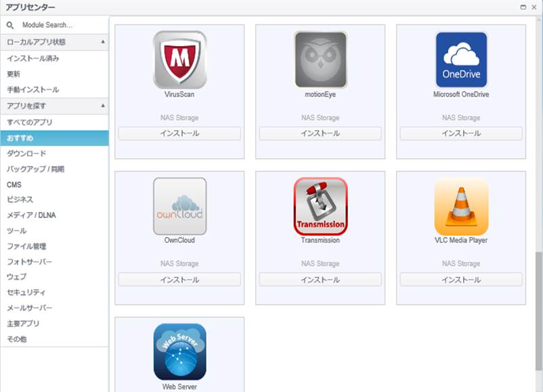Open the ファイル管理 category
The height and width of the screenshot is (392, 543).
tap(54, 246)
